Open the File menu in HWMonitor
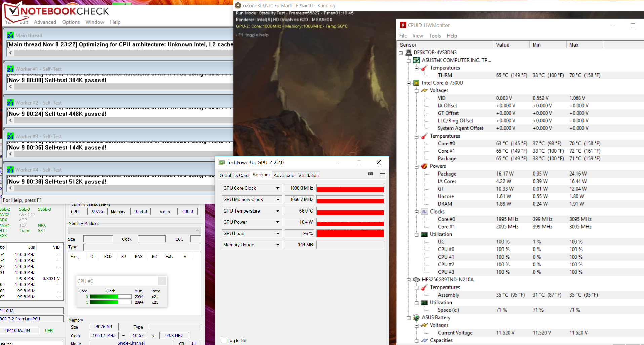Viewport: 644px width, 345px height. pos(403,36)
